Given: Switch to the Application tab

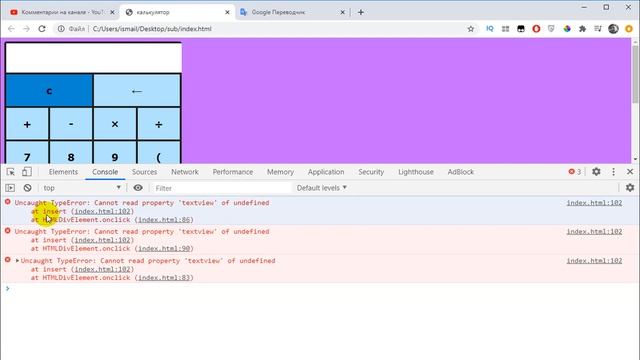Looking at the screenshot, I should tap(326, 172).
